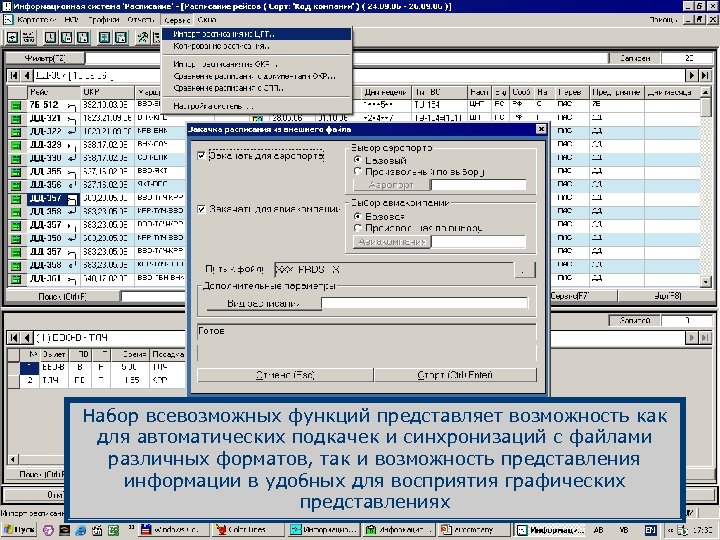Open the Color Lines taskbar item
The width and height of the screenshot is (720, 540).
tap(247, 530)
